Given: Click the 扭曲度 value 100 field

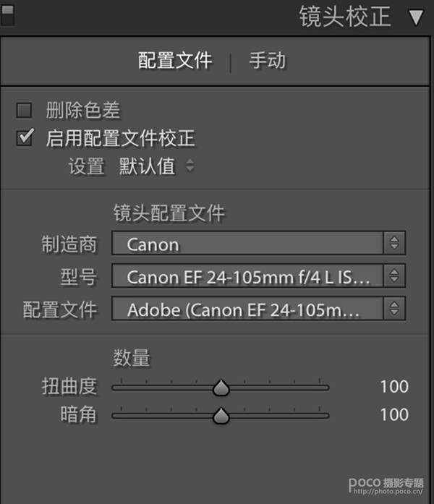Looking at the screenshot, I should [394, 387].
